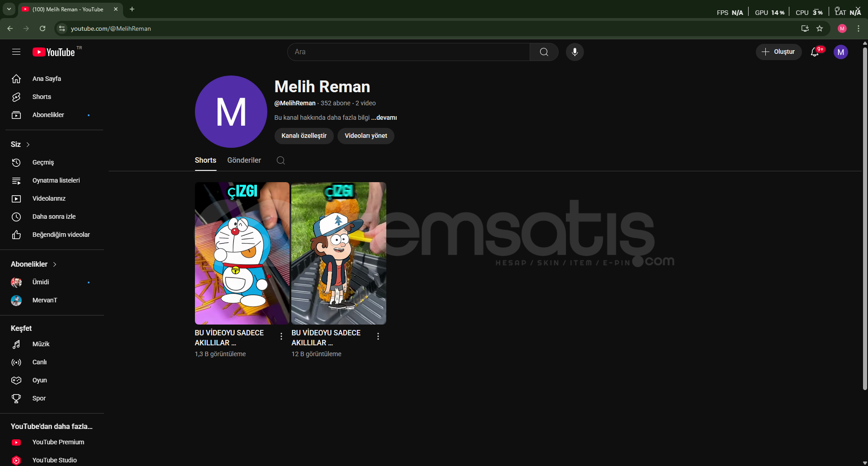Screen dimensions: 868x466
Task: Open options for the Doraemon short
Action: (281, 336)
